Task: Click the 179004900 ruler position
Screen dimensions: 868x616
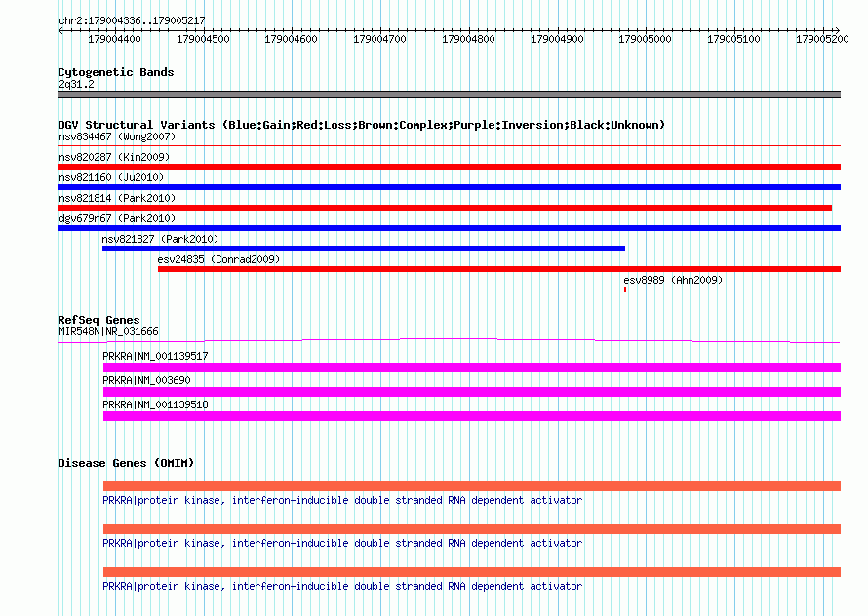Action: (x=557, y=39)
